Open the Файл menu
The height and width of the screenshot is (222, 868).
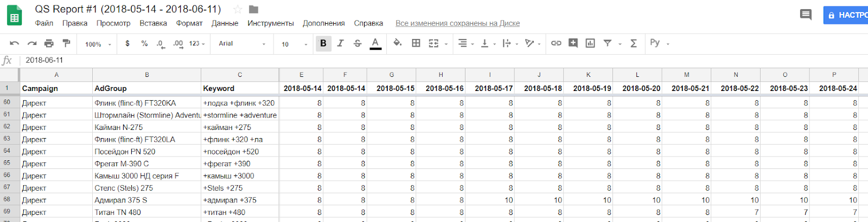(x=44, y=23)
